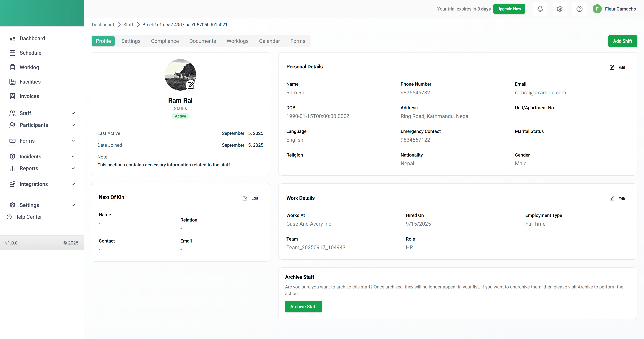Open the Schedule calendar icon in sidebar
Image resolution: width=644 pixels, height=339 pixels.
point(12,53)
